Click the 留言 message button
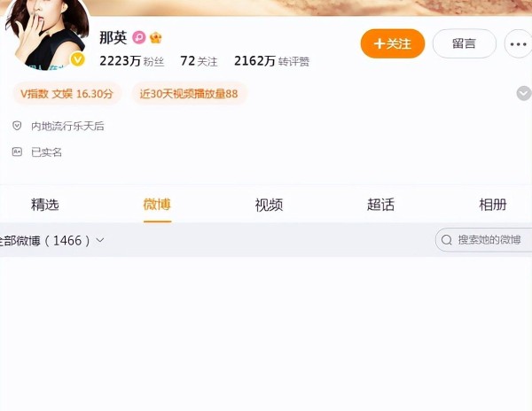The image size is (532, 411). tap(464, 43)
